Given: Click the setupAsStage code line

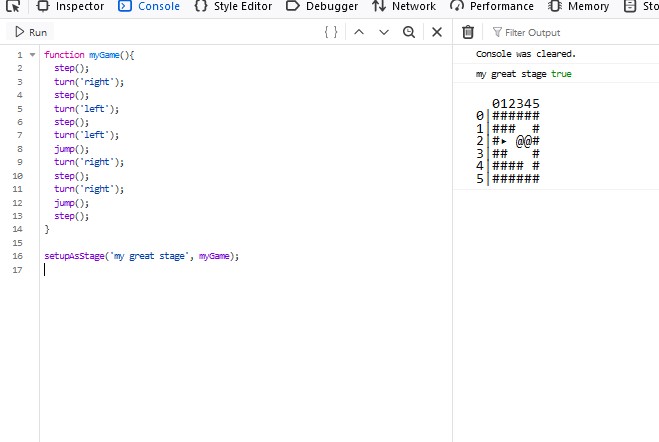Looking at the screenshot, I should [141, 256].
